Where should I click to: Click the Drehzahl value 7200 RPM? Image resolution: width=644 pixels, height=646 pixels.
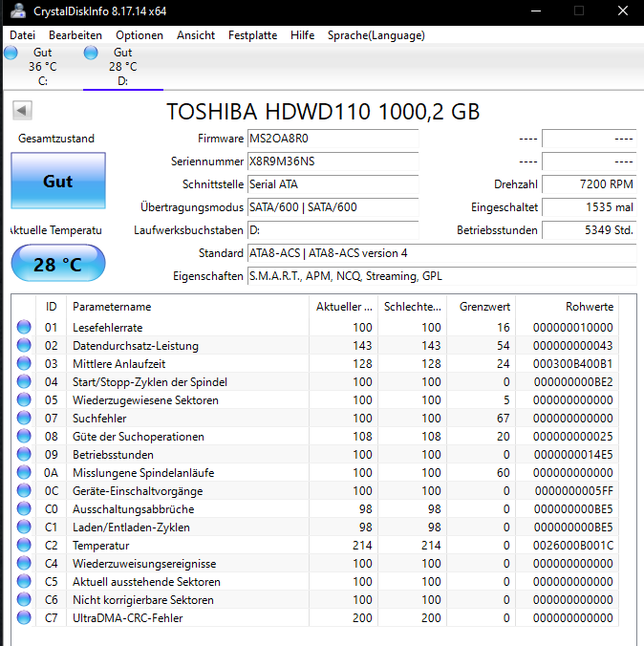(x=590, y=184)
